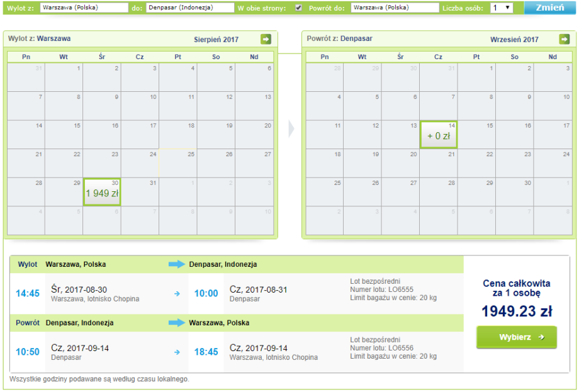
Task: Pick September 21 in return calendar
Action: [x=439, y=163]
